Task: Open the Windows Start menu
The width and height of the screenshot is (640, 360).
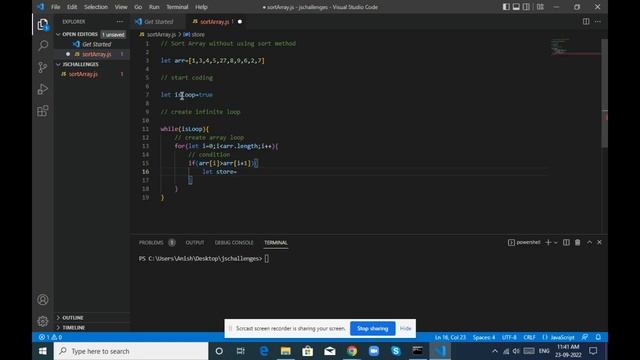Action: pyautogui.click(x=42, y=351)
